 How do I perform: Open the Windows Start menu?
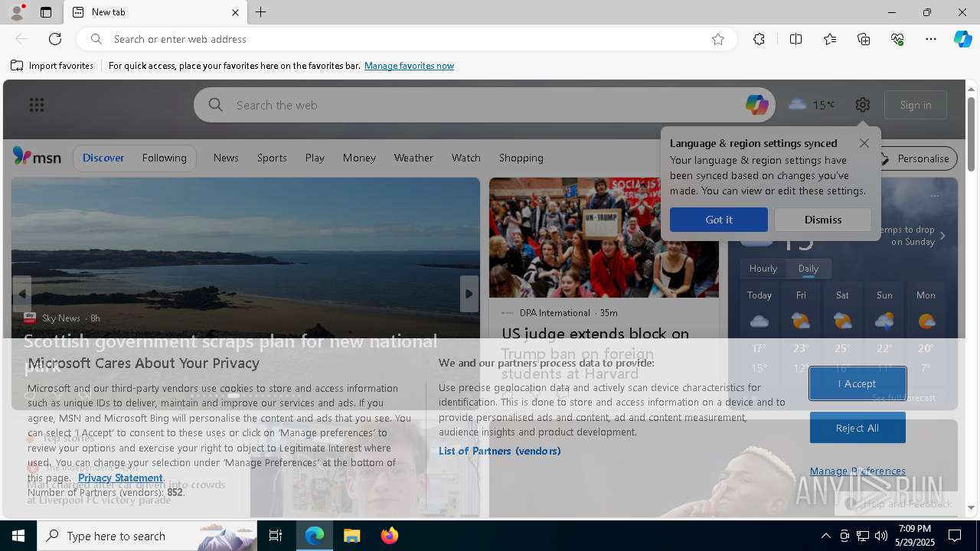click(x=18, y=536)
